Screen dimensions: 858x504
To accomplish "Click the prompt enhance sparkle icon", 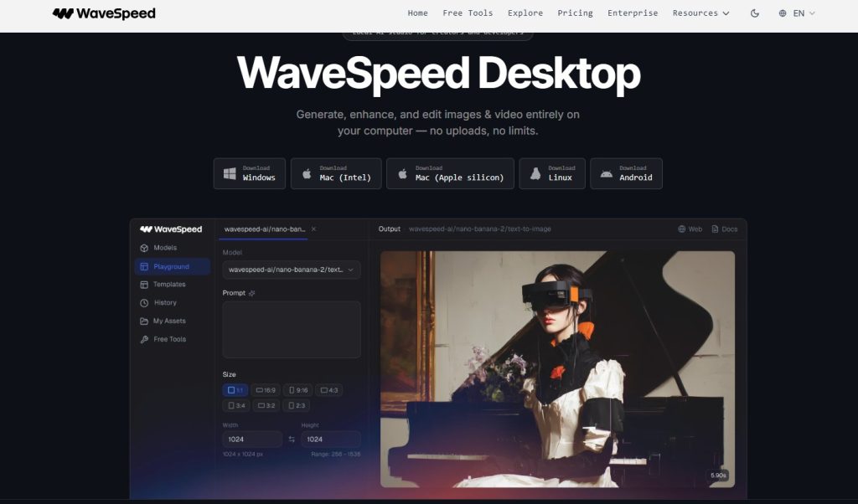I will click(x=251, y=293).
